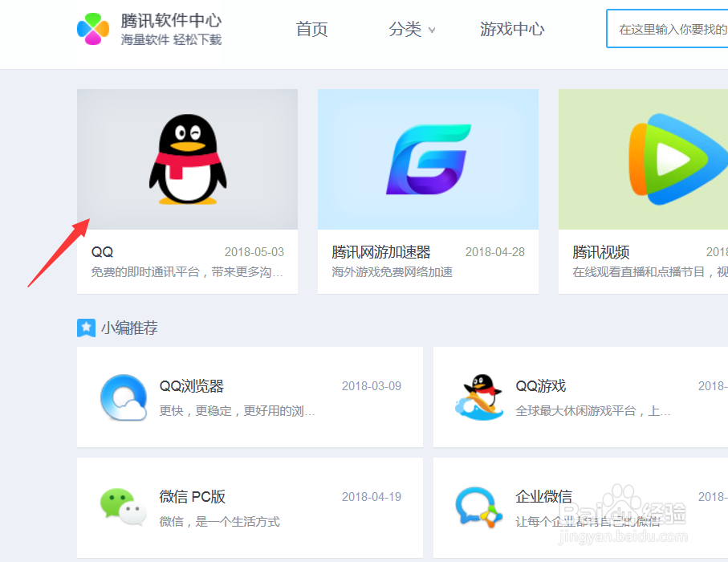Focus the software search input box
The height and width of the screenshot is (562, 728).
pos(667,29)
